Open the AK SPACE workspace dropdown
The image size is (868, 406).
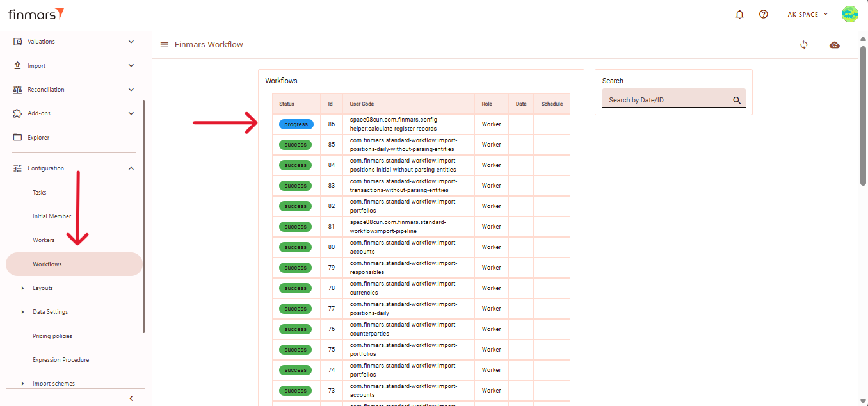[x=807, y=14]
